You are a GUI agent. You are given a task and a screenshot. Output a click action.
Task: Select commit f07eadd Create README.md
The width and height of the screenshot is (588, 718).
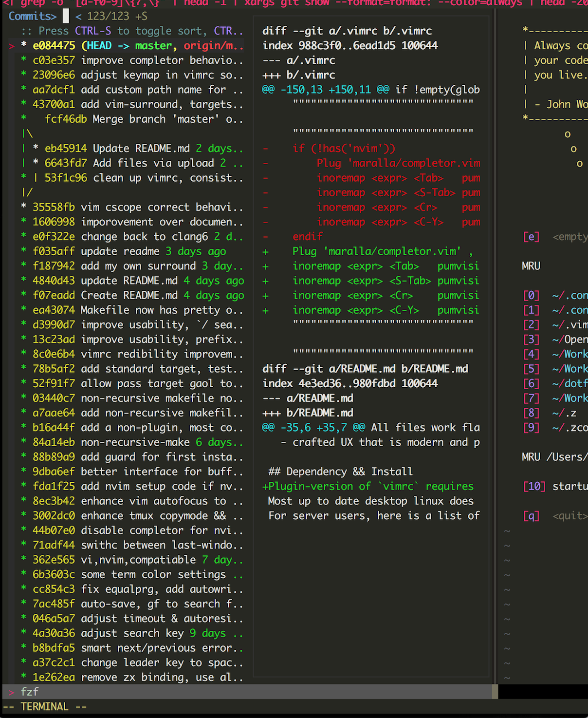(132, 295)
